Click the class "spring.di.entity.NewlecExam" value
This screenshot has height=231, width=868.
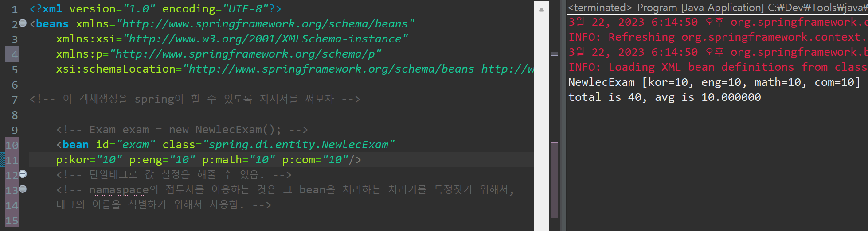pyautogui.click(x=298, y=145)
